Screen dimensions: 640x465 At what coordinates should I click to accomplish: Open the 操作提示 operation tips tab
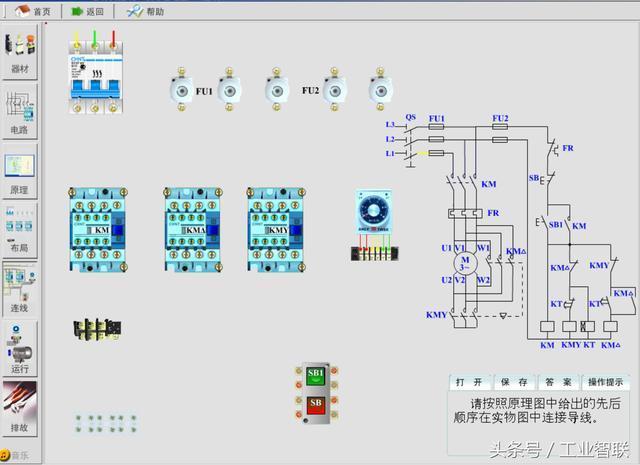(605, 382)
